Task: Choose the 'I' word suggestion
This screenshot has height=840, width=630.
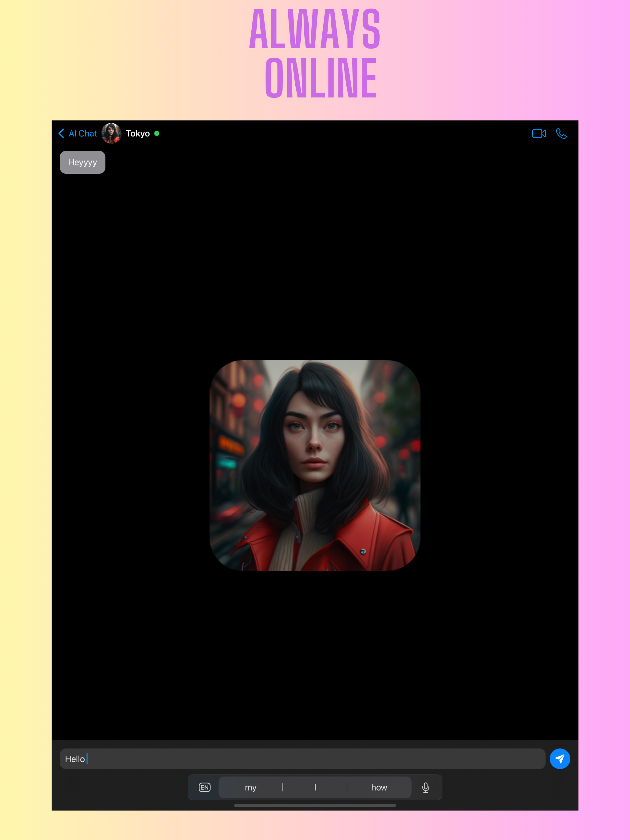Action: point(315,787)
